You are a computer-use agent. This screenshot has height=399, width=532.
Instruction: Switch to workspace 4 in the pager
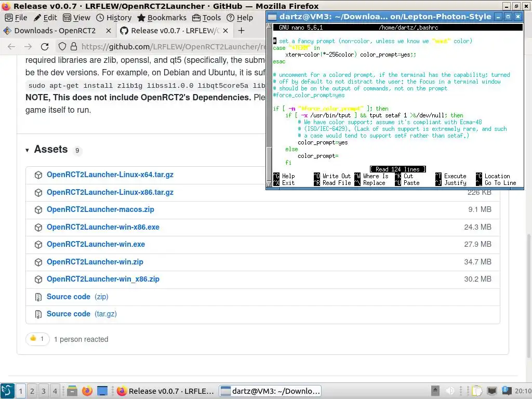55,391
